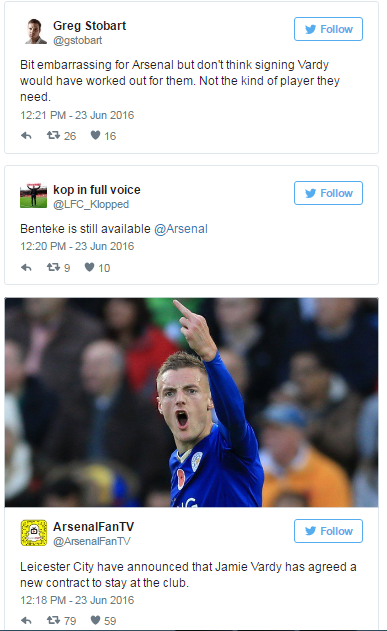Open the Jamie Vardy photo
Screen dimensions: 387x631
coord(191,402)
